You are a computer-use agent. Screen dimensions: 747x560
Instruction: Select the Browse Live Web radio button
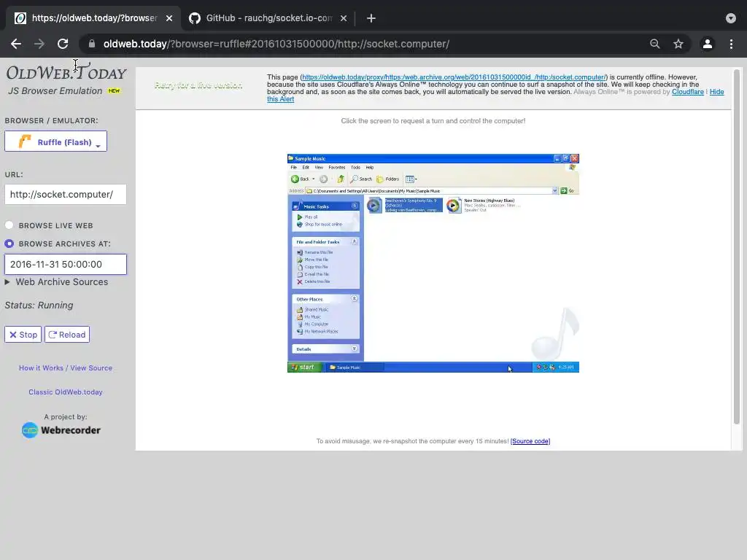[x=9, y=225]
